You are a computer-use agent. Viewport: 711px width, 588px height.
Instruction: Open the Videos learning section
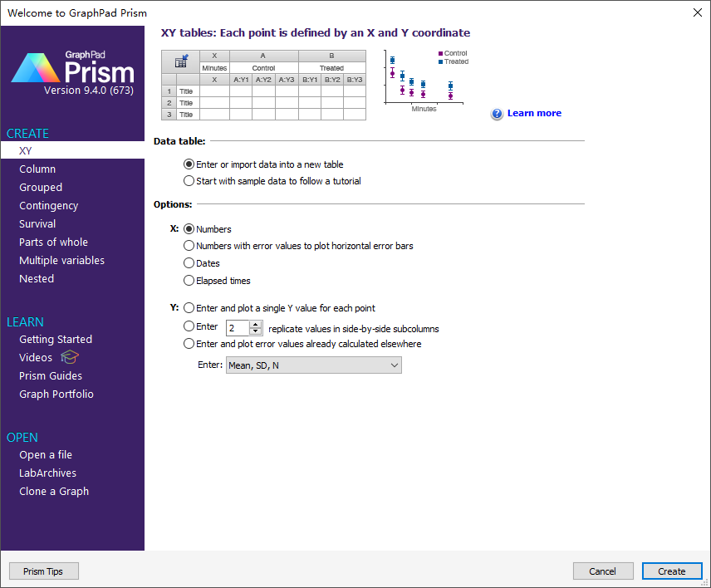(x=36, y=358)
